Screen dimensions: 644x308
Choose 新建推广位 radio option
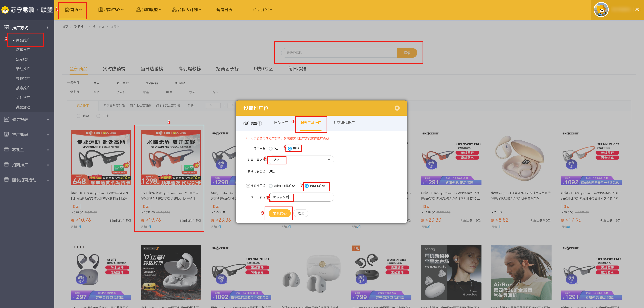[307, 186]
